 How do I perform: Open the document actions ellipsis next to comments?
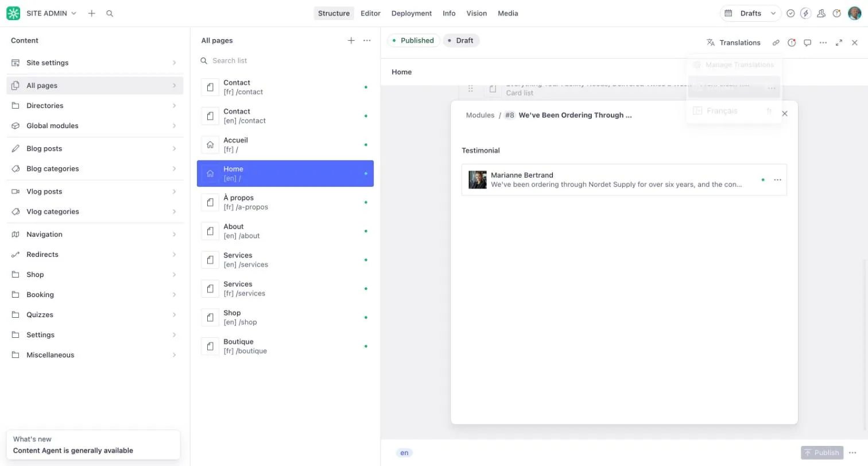click(x=823, y=43)
